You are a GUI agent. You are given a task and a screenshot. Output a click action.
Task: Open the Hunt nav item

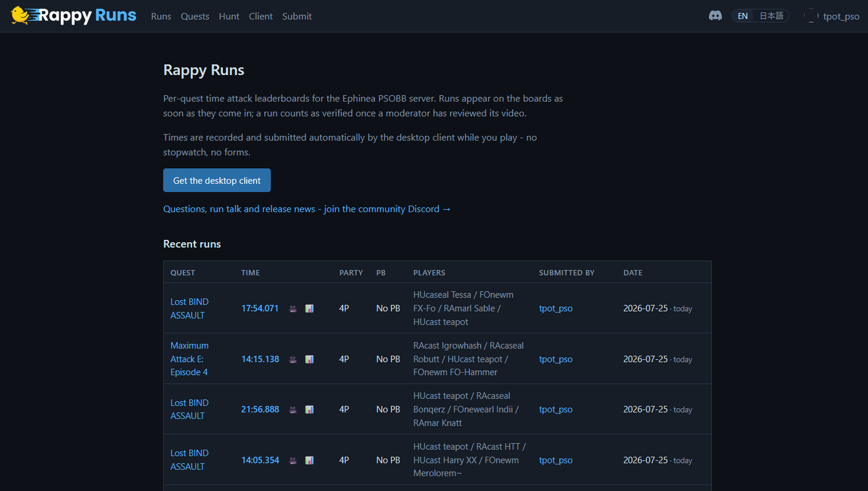[229, 16]
